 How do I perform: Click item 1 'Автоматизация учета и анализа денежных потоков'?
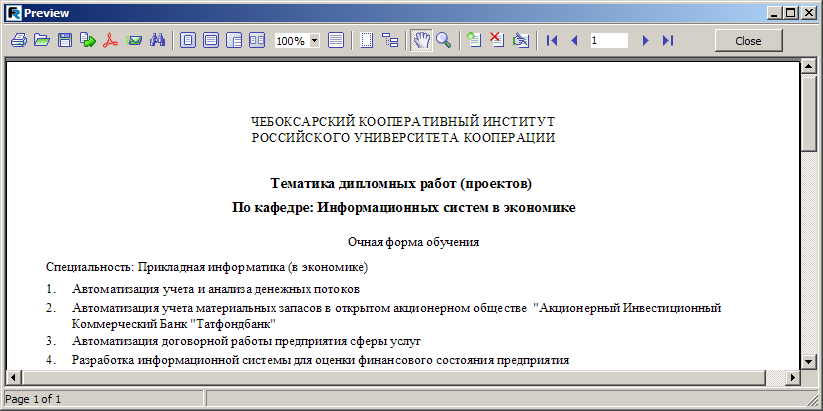216,289
